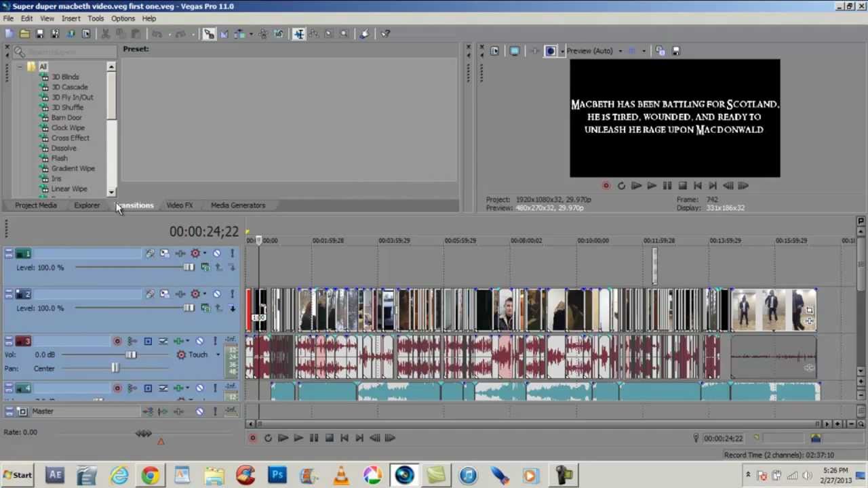
Task: Solo video track 2
Action: 232,294
